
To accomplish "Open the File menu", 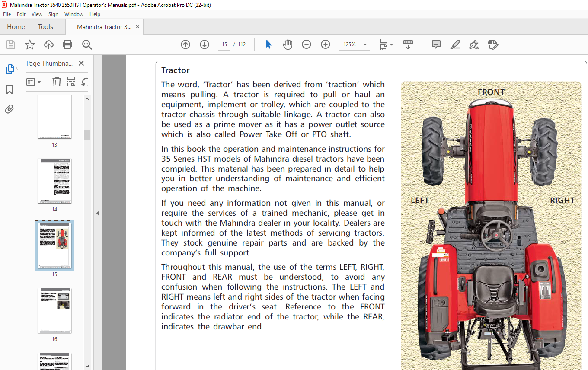I will [x=7, y=14].
